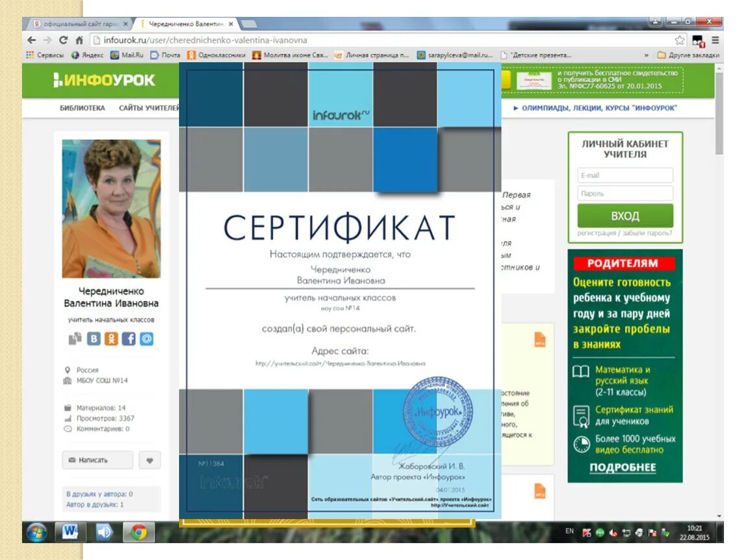
Task: Click EN language indicator in tray
Action: point(570,531)
